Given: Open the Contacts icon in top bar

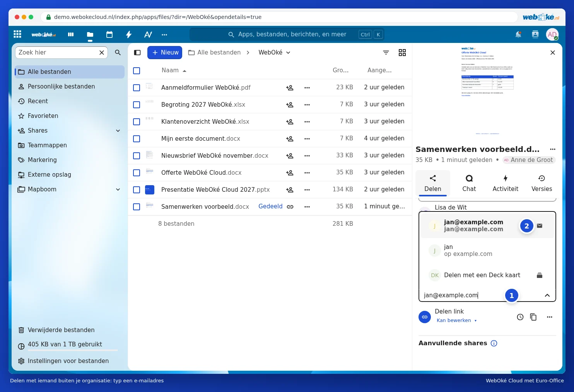Looking at the screenshot, I should (535, 34).
